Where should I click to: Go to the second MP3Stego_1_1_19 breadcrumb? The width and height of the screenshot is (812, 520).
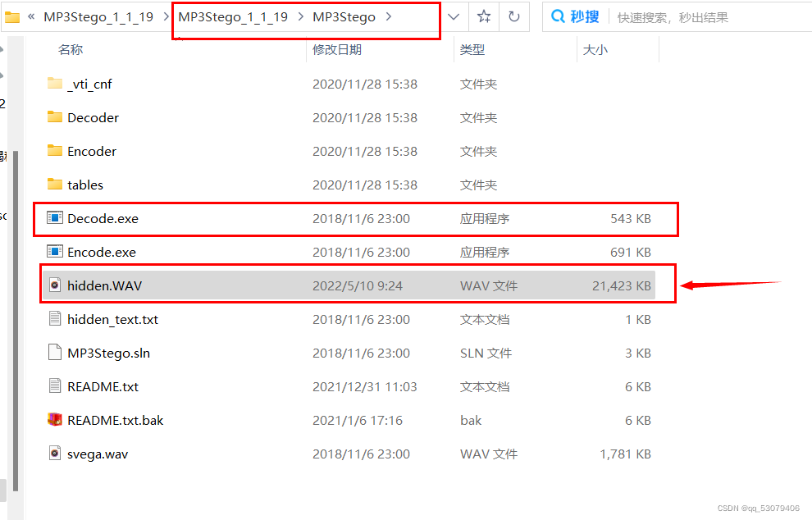coord(233,17)
